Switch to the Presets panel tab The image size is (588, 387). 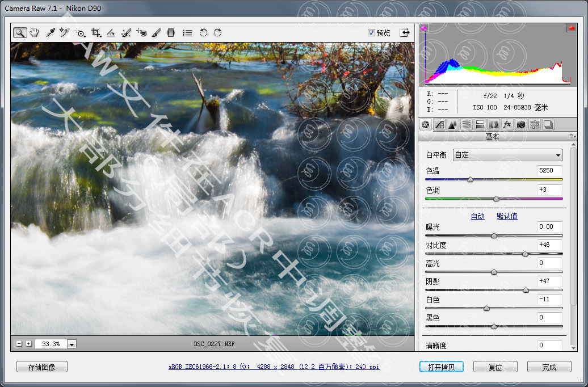(x=535, y=124)
